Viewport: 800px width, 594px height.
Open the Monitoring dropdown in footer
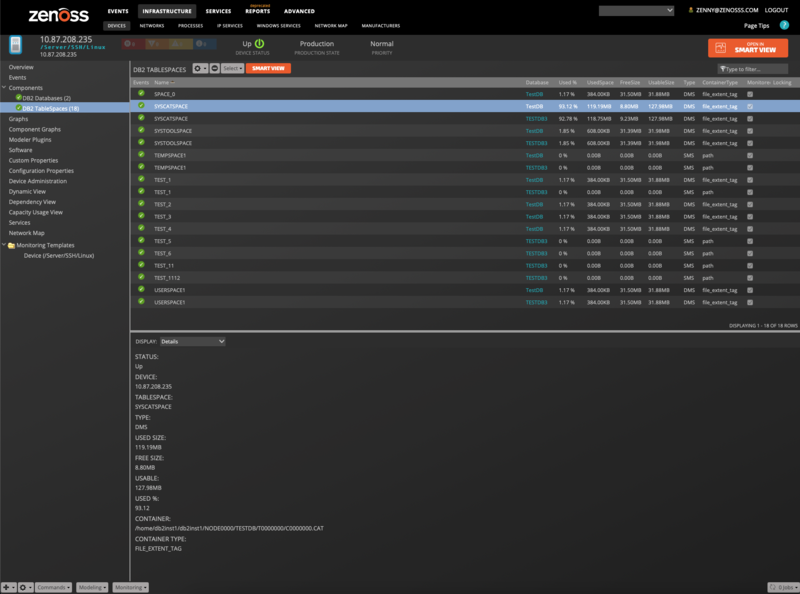coord(131,587)
